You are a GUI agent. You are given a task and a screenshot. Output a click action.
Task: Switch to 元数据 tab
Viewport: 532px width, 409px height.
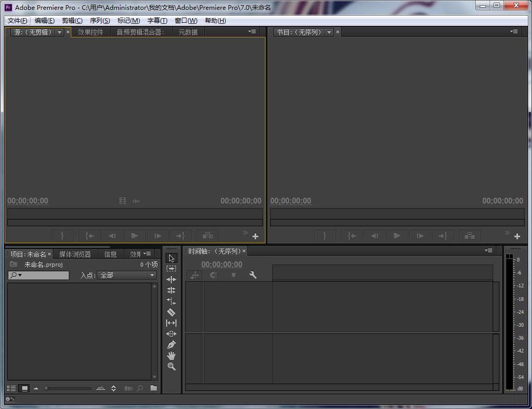[x=188, y=32]
